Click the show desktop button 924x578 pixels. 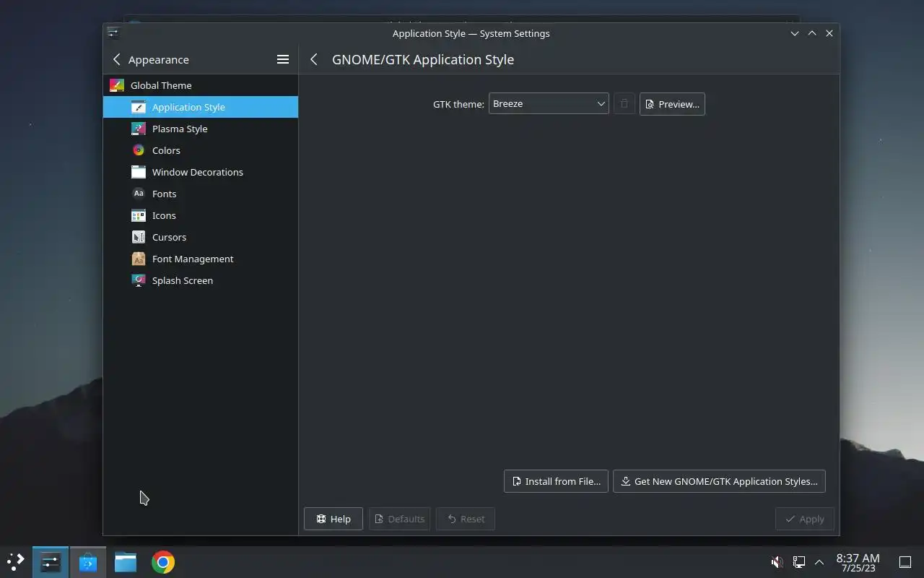(905, 562)
